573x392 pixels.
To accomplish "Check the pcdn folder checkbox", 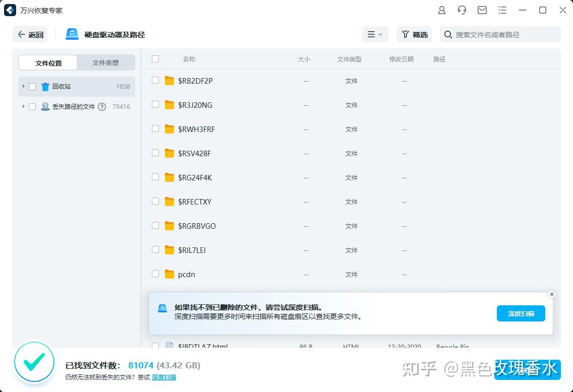I will pos(155,274).
